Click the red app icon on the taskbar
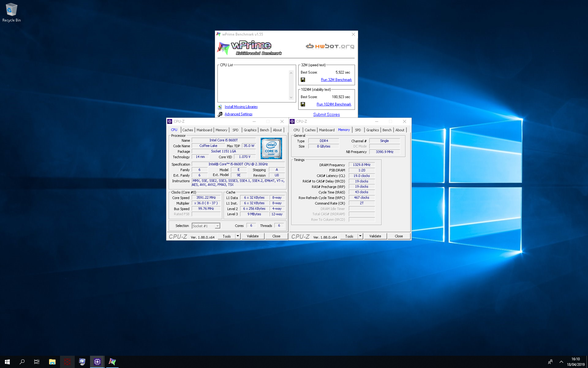 click(67, 362)
